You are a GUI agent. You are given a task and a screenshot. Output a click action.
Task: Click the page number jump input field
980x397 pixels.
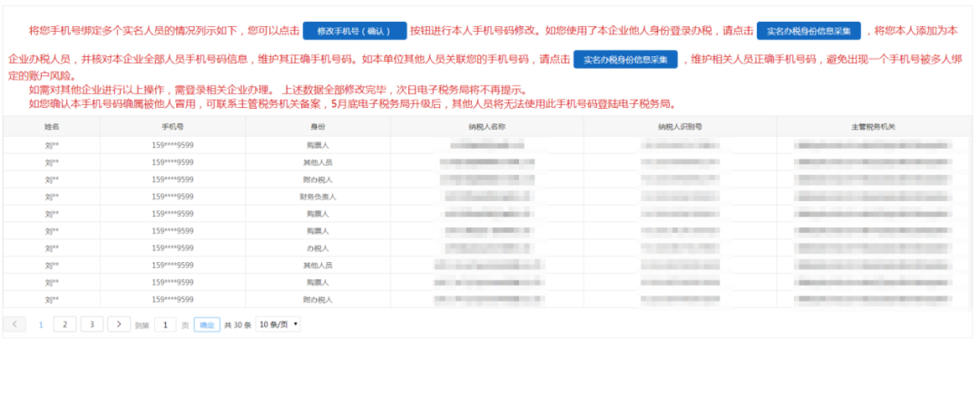[x=165, y=324]
